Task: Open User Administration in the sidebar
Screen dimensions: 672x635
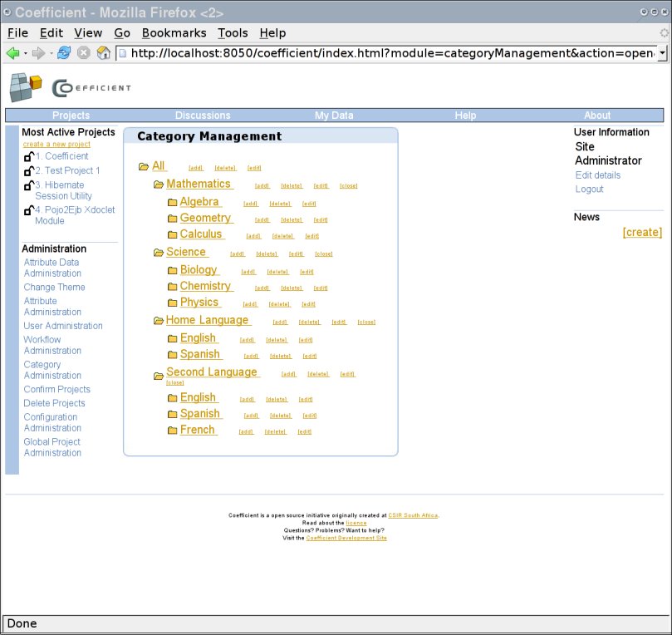Action: [63, 326]
